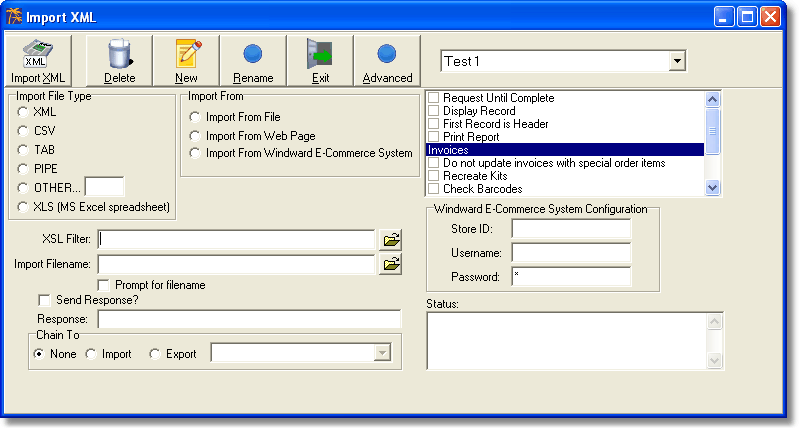
Task: Select the PIPE file type radio button
Action: tap(22, 169)
